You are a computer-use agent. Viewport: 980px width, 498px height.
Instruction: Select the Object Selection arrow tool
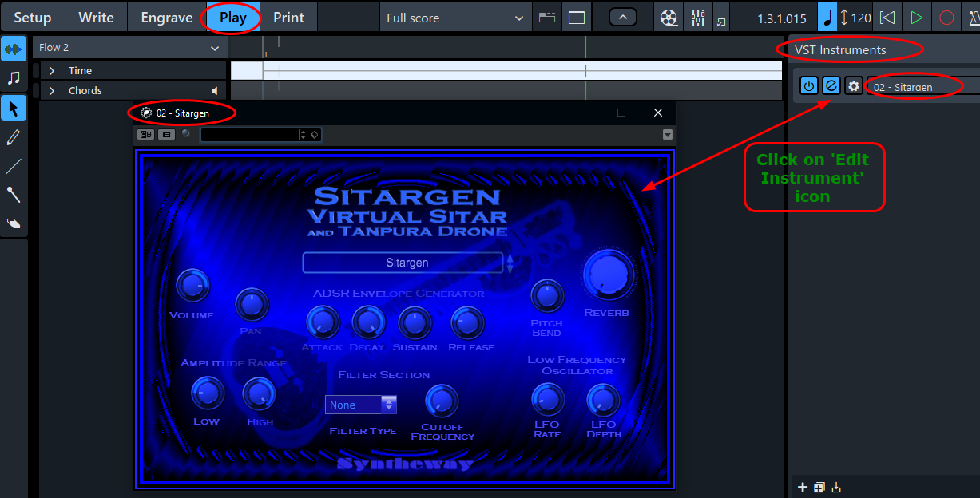14,107
